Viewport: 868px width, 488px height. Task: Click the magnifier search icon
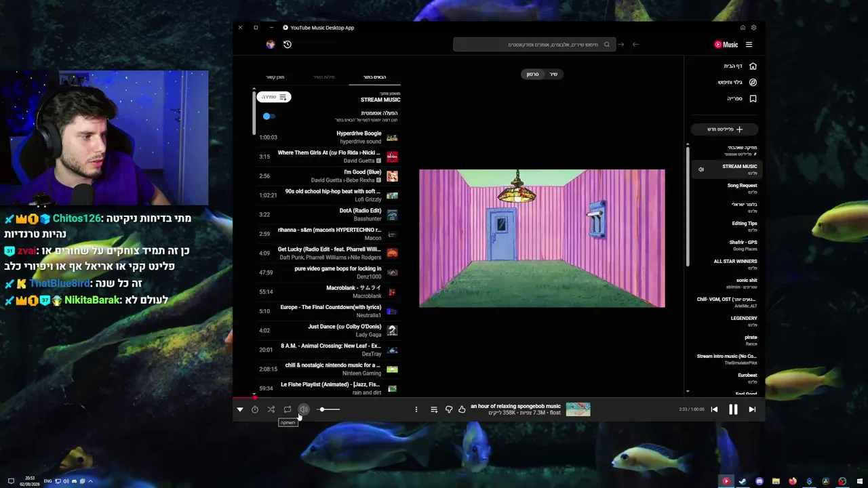pyautogui.click(x=607, y=45)
